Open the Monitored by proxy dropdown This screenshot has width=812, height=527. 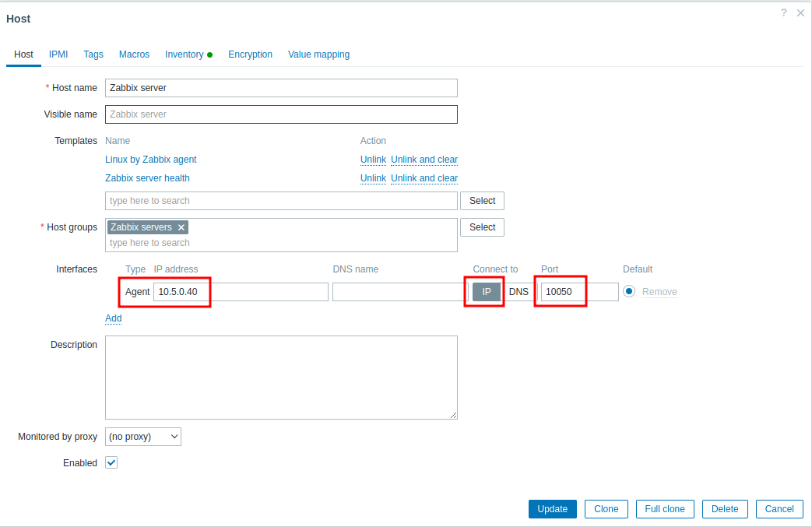pos(143,437)
